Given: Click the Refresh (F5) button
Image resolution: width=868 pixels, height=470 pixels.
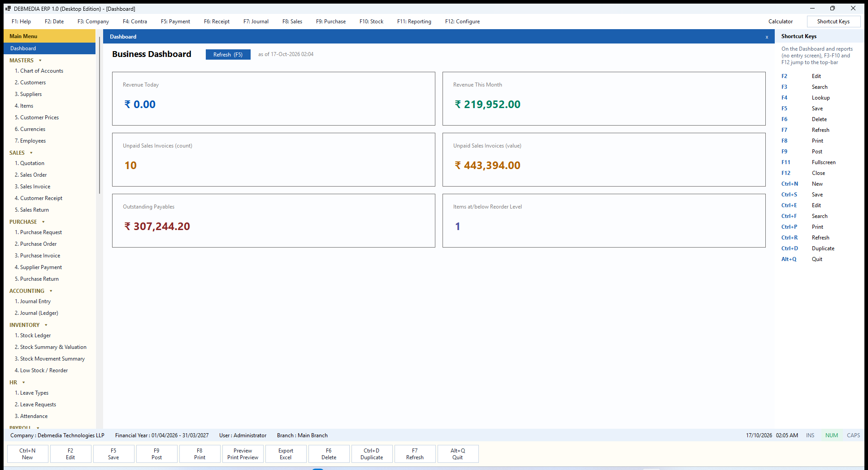Looking at the screenshot, I should click(x=228, y=54).
